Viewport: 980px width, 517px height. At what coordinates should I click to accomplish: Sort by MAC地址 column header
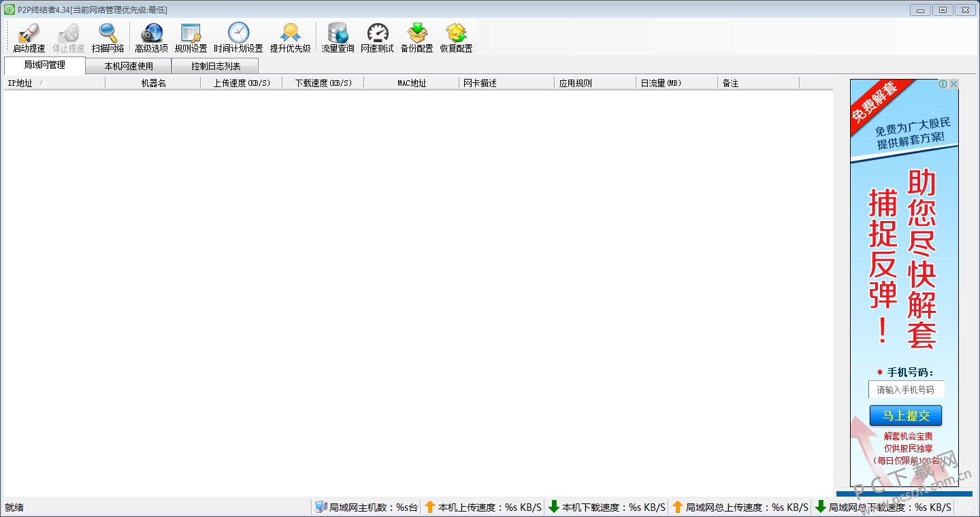point(412,83)
